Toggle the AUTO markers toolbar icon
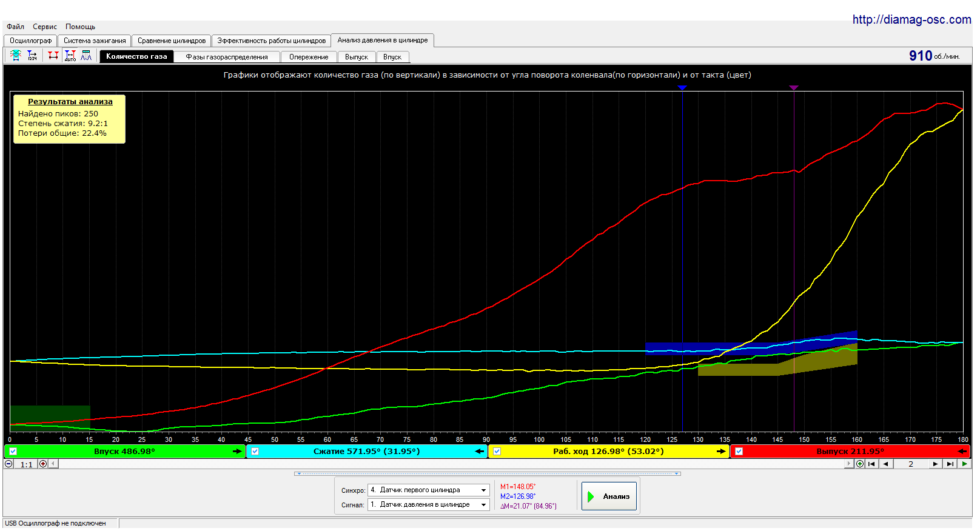Screen dimensions: 980x531 pos(70,56)
